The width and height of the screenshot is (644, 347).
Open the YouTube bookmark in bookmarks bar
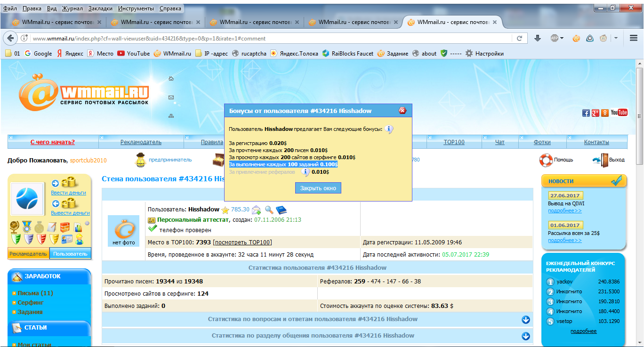click(x=133, y=54)
